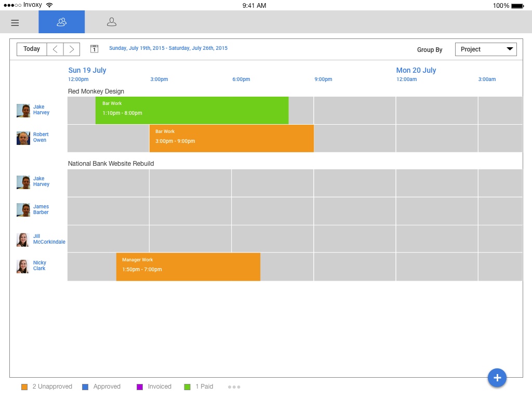Click the date range link in header
The width and height of the screenshot is (532, 399).
point(168,48)
